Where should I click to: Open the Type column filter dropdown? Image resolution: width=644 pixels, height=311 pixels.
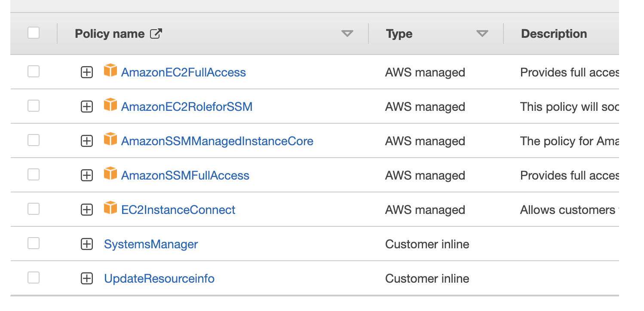coord(482,33)
